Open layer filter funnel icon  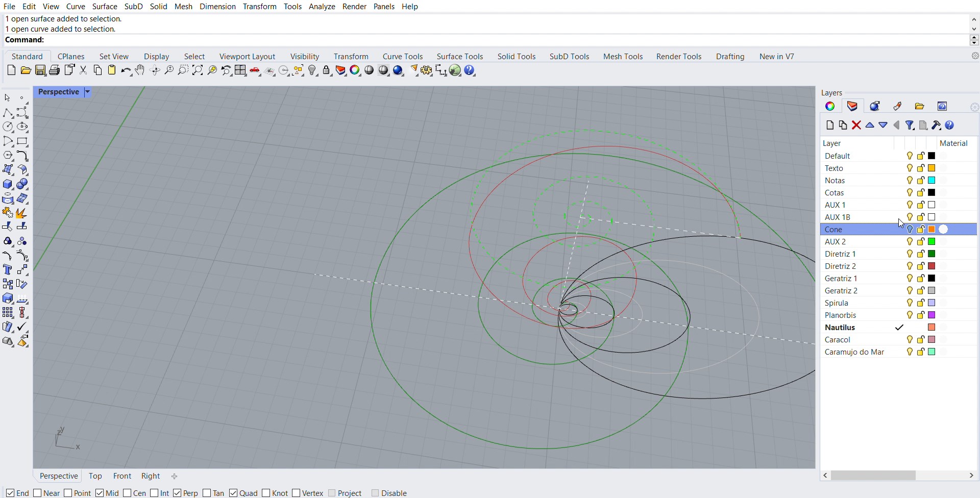click(x=910, y=125)
